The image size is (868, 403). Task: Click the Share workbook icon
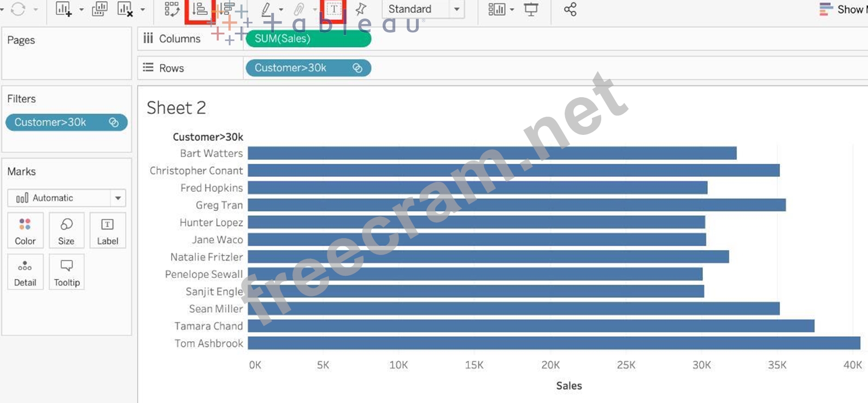pos(570,9)
